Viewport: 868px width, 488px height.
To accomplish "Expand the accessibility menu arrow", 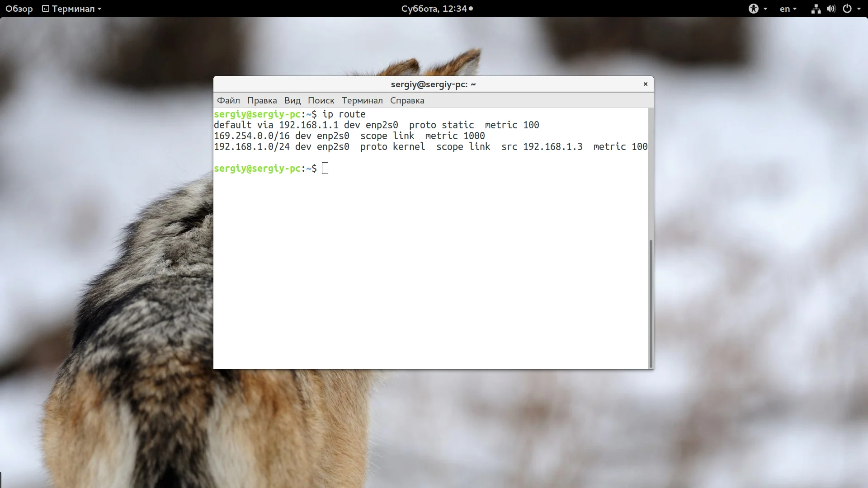I will (x=765, y=9).
